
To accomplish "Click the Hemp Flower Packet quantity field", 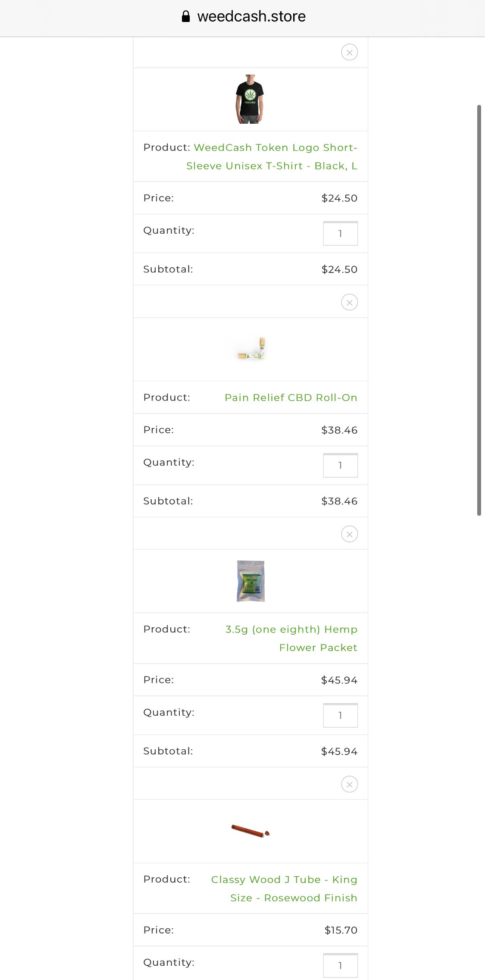I will [x=340, y=715].
